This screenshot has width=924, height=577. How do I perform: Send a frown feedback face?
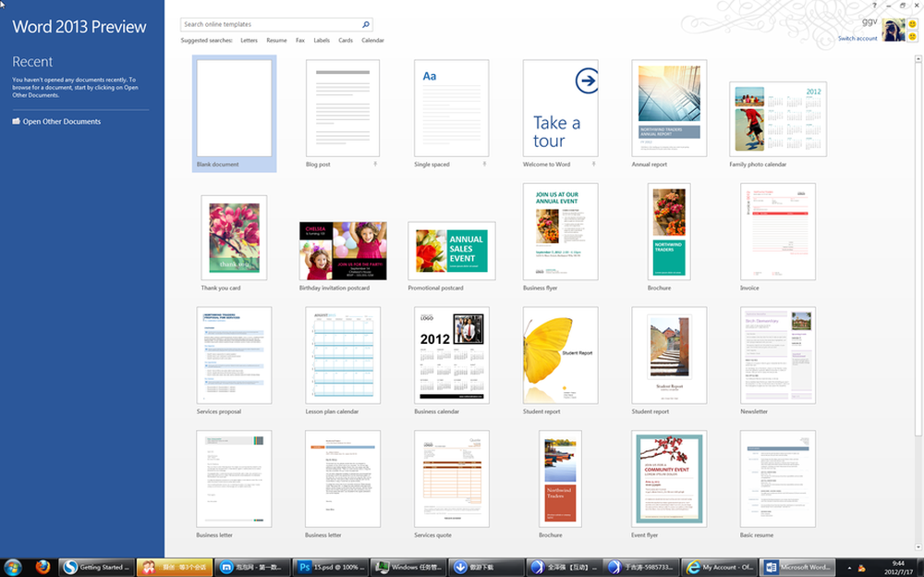tap(913, 37)
